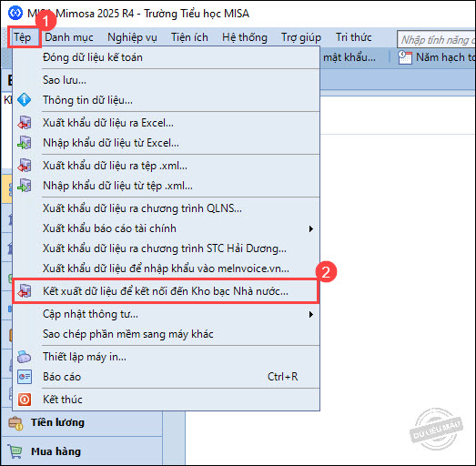Choose Xuất khẩu dữ liệu ra Excel...
Image resolution: width=476 pixels, height=466 pixels.
[167, 123]
